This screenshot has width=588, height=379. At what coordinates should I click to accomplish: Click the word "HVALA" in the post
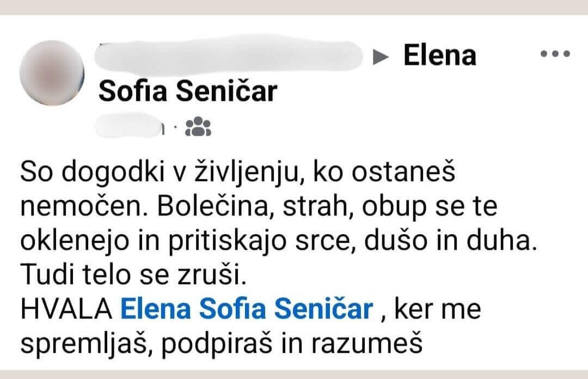(x=67, y=310)
